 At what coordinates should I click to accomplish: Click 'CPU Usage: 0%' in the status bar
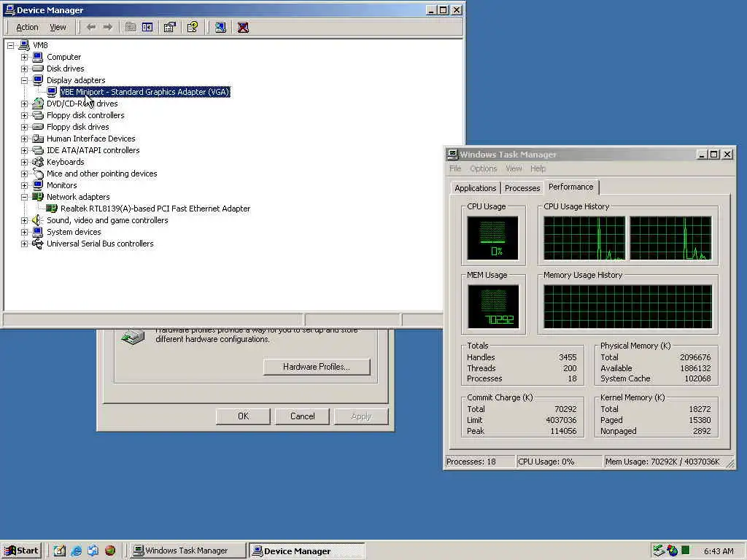coord(546,462)
